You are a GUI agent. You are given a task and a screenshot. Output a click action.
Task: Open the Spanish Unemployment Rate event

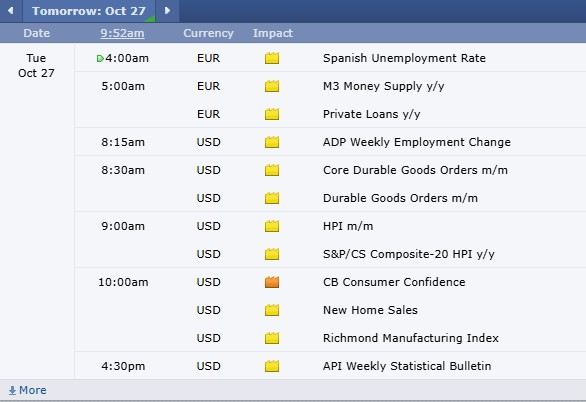[x=404, y=58]
